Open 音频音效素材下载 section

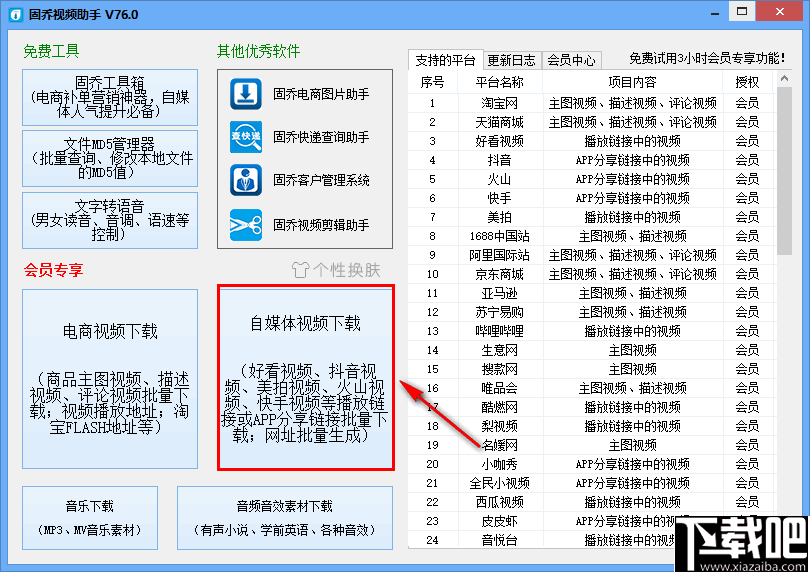285,518
